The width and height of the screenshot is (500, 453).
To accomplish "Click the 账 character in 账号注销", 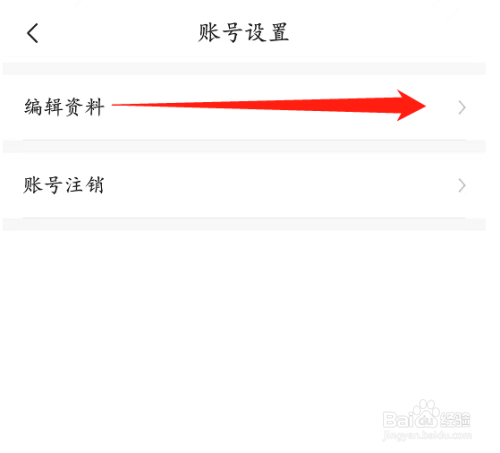I will [32, 185].
